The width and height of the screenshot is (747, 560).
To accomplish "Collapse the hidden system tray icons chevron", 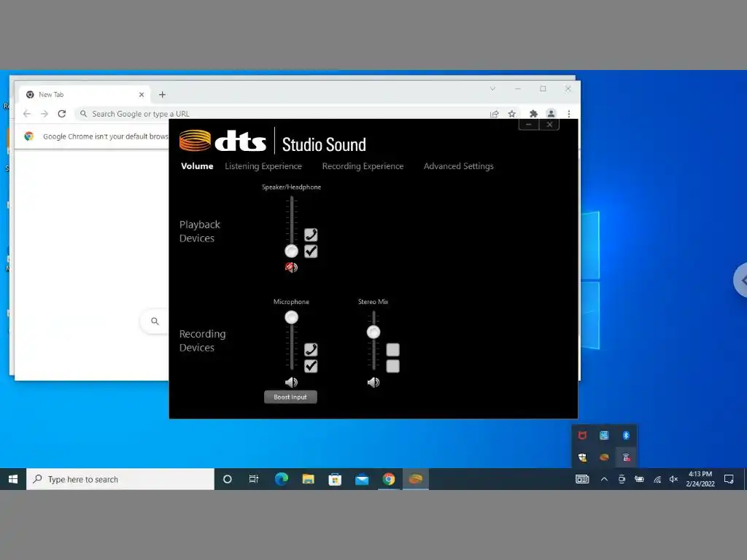I will click(604, 479).
